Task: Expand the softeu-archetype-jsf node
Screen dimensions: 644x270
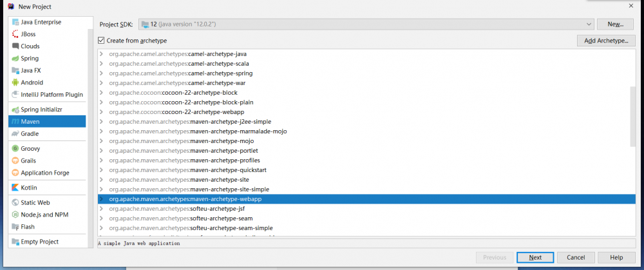Action: [x=101, y=209]
